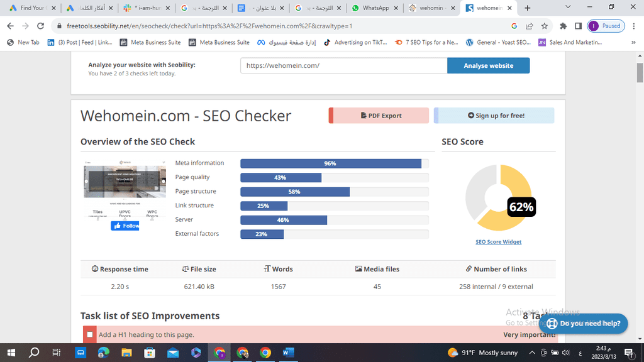Close the WhatsApp tab
This screenshot has width=644, height=362.
[396, 8]
